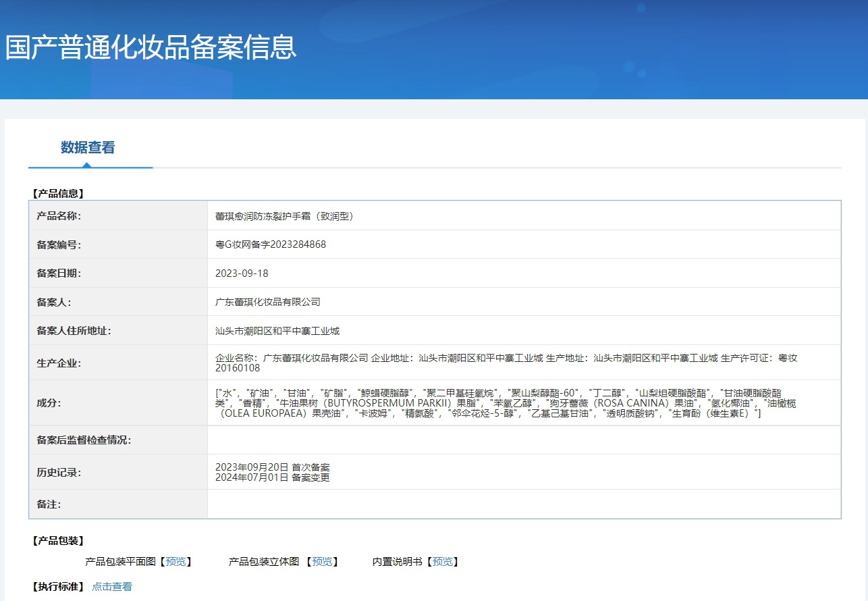Screen dimensions: 868x601
Task: Click the page title 国产普通化妆品备案信息
Action: 151,48
